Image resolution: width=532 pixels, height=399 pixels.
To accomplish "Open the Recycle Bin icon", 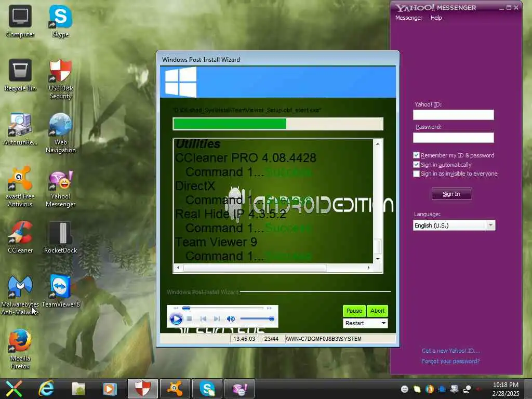I will [20, 75].
